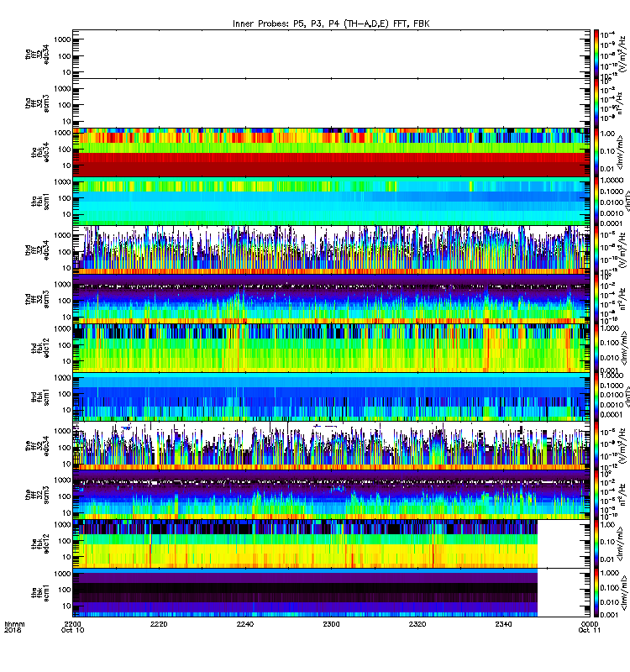The width and height of the screenshot is (630, 672).
Task: Select the 2220 time tick label
Action: tap(159, 624)
